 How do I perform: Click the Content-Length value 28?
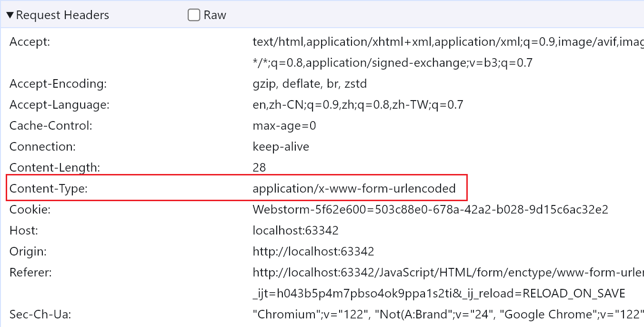(x=259, y=168)
